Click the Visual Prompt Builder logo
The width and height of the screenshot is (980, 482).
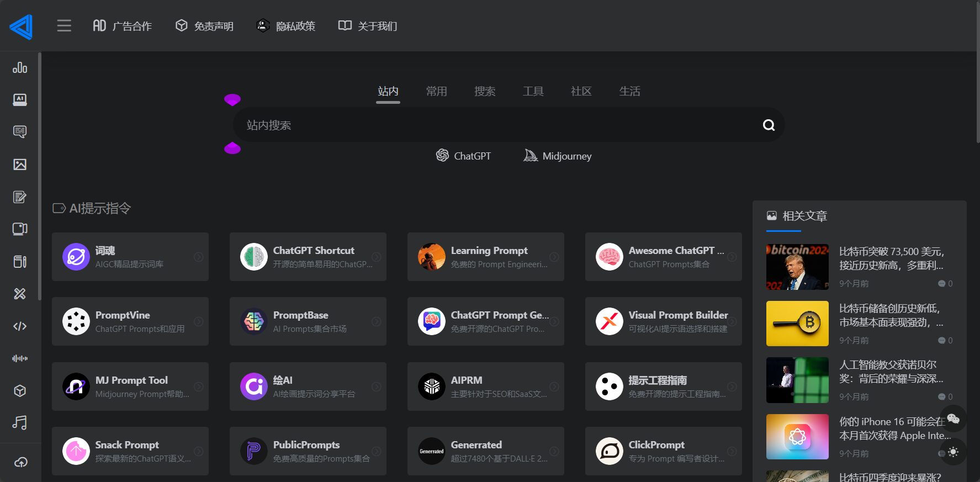tap(610, 321)
